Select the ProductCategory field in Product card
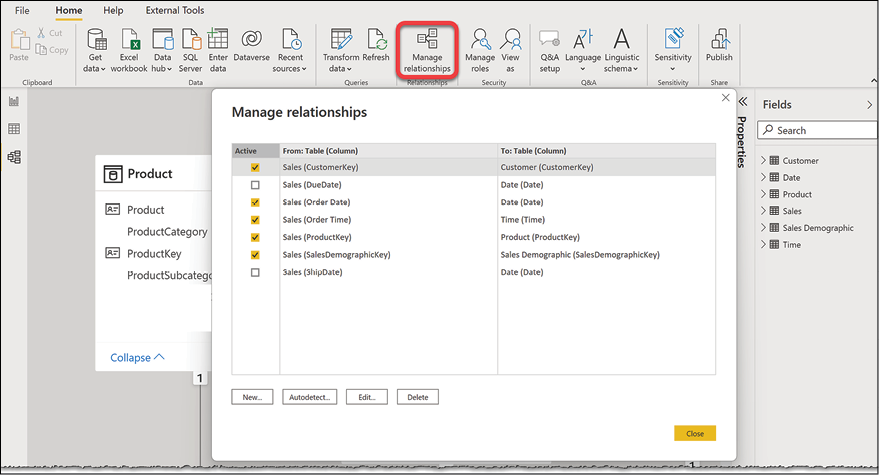Image resolution: width=879 pixels, height=475 pixels. click(x=167, y=232)
